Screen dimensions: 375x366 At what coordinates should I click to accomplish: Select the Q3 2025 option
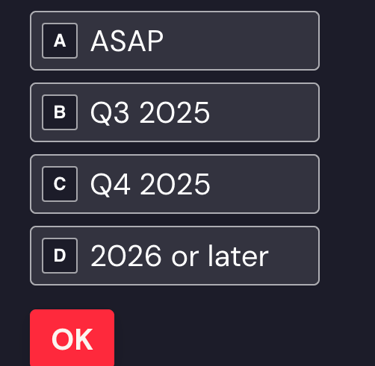point(175,112)
